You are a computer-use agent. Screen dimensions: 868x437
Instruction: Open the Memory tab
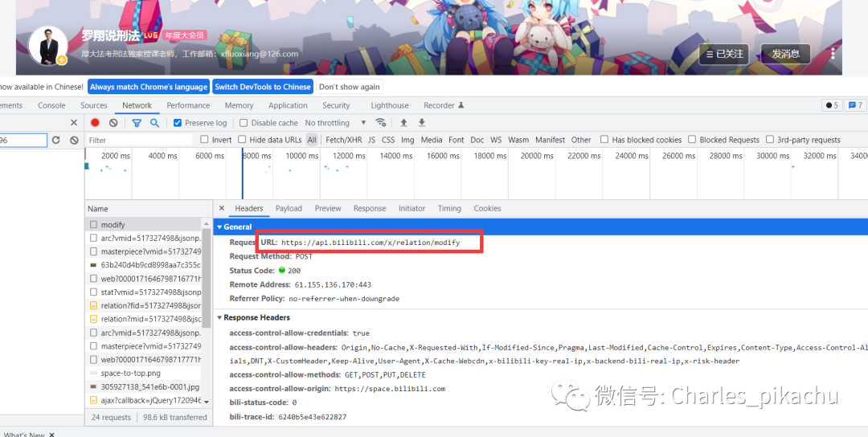point(240,105)
